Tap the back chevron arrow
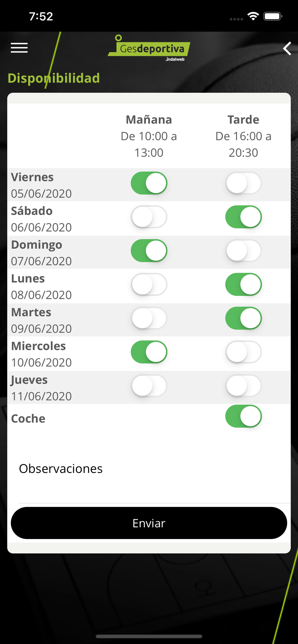The image size is (298, 644). [287, 49]
